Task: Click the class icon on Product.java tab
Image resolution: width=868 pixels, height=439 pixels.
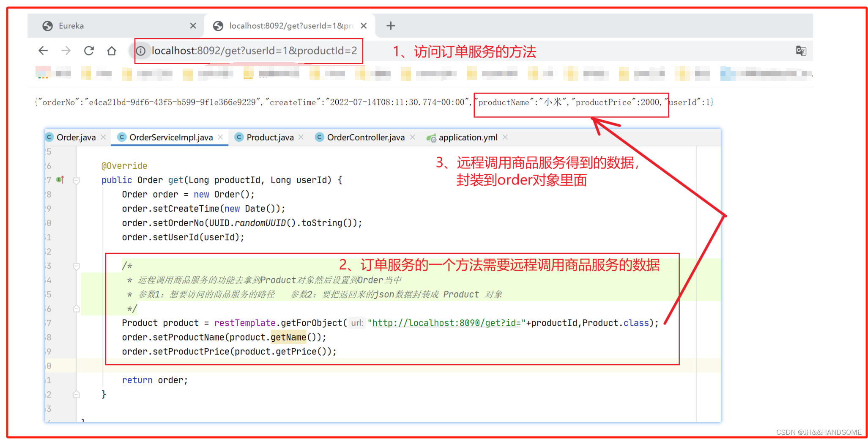Action: click(239, 137)
